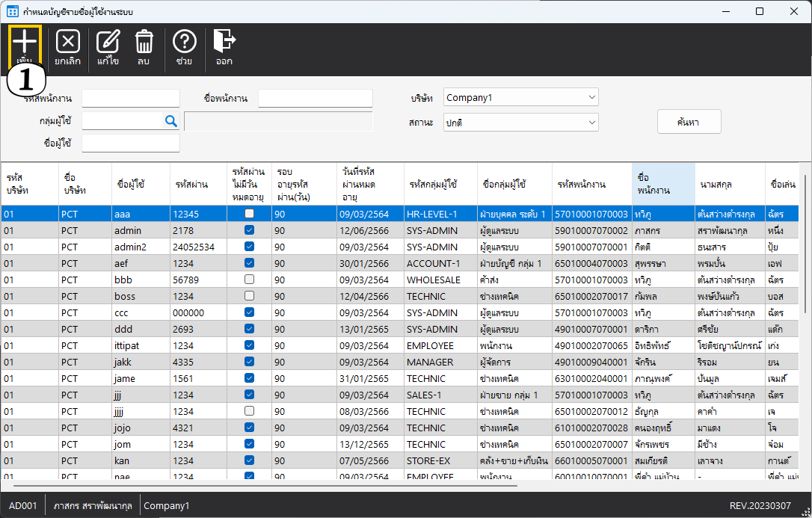Click the Edit (แก้ไข) pencil icon

(108, 43)
